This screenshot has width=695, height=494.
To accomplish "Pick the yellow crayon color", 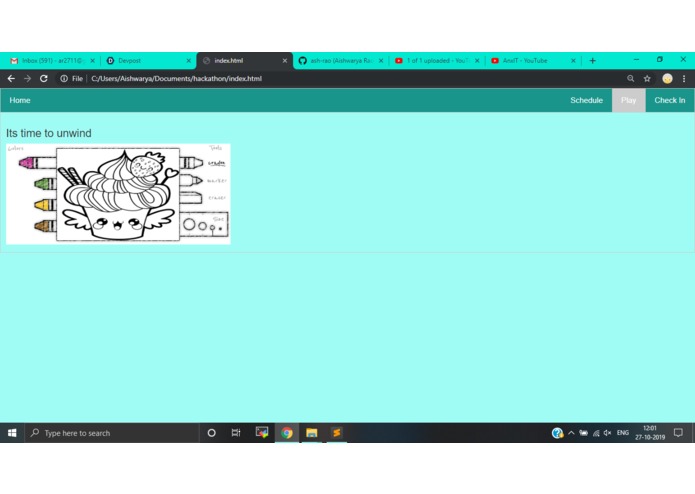I will [45, 205].
